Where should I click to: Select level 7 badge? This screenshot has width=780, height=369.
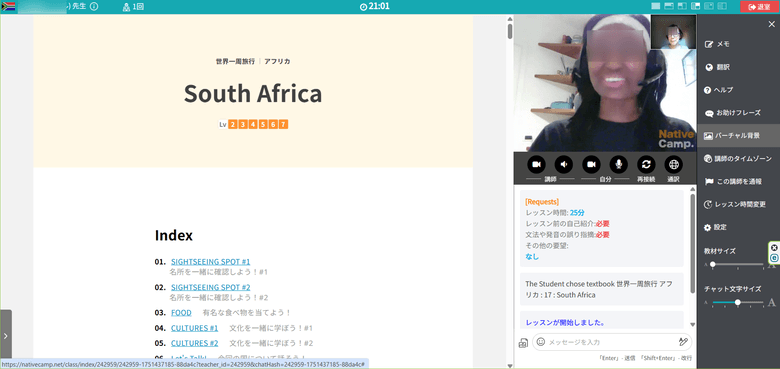pyautogui.click(x=283, y=124)
